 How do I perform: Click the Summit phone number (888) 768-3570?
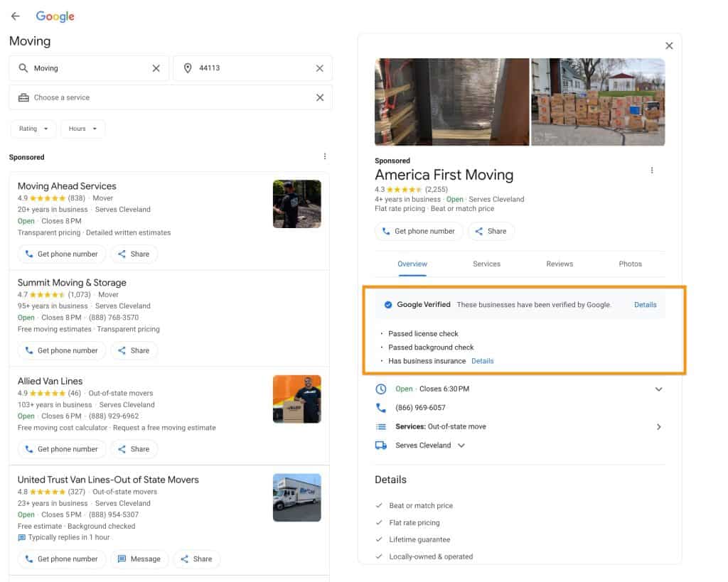(114, 318)
